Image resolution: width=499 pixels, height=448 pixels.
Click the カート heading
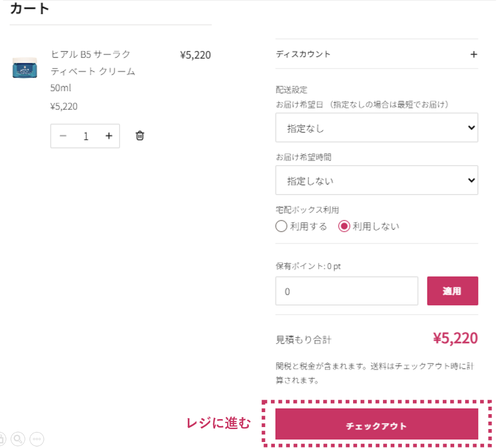[x=29, y=8]
